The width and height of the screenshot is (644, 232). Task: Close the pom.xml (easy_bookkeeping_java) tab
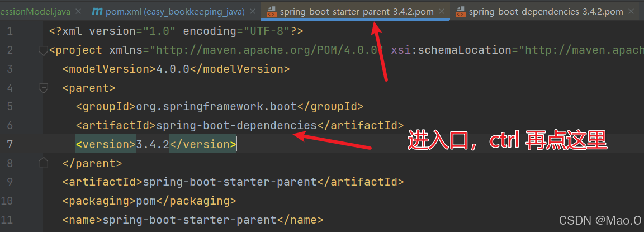(252, 12)
